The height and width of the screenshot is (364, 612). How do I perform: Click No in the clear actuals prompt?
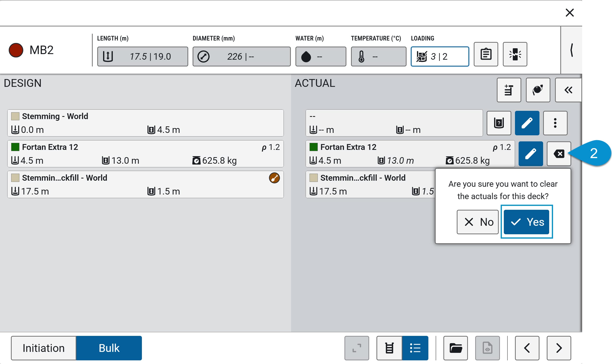pos(477,222)
